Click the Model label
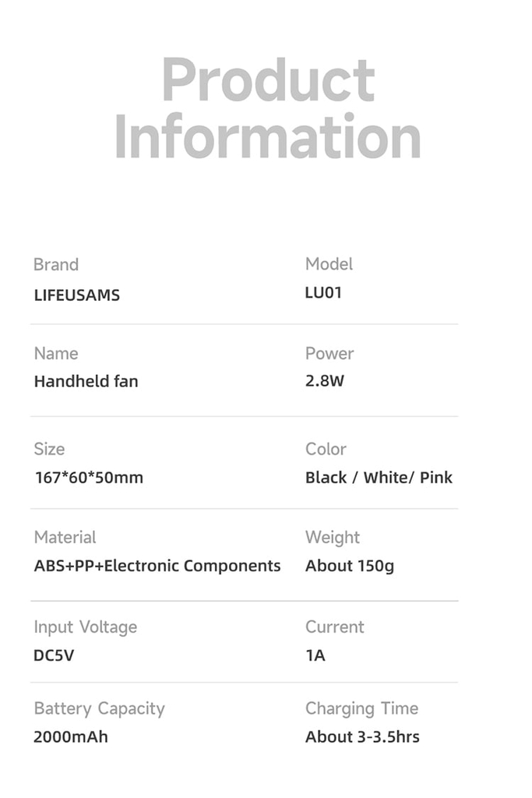 (x=329, y=264)
